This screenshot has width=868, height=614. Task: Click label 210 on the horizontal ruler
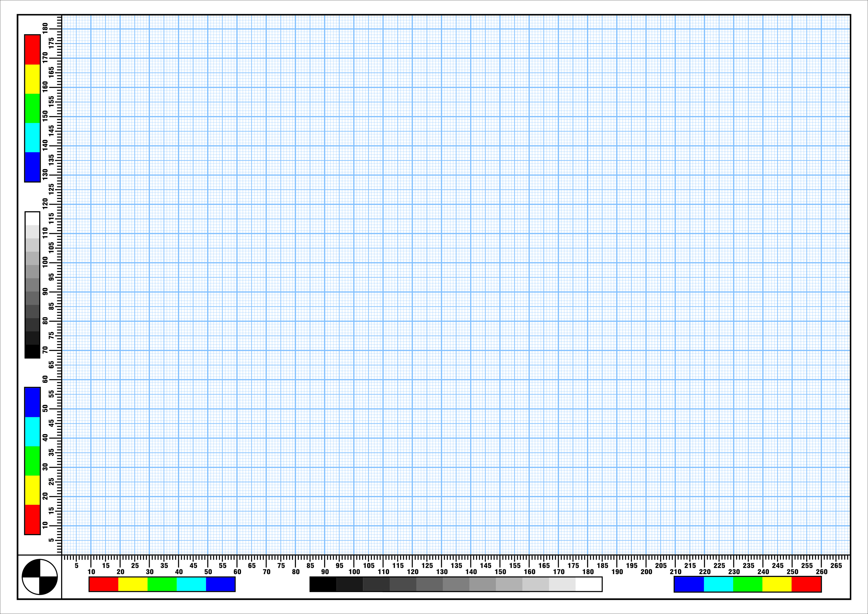point(675,572)
